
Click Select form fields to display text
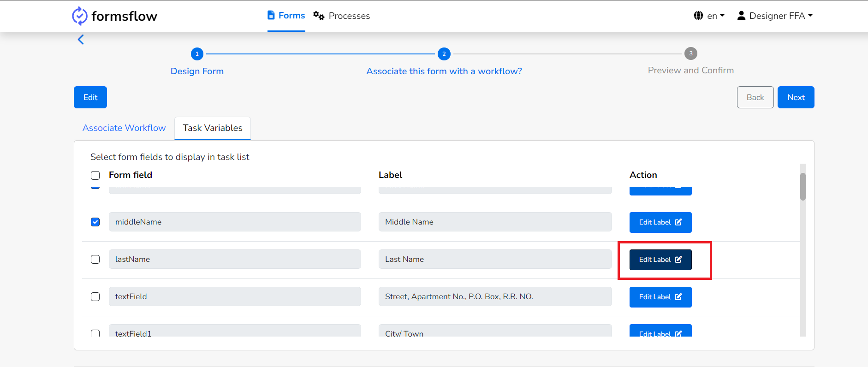[x=170, y=157]
